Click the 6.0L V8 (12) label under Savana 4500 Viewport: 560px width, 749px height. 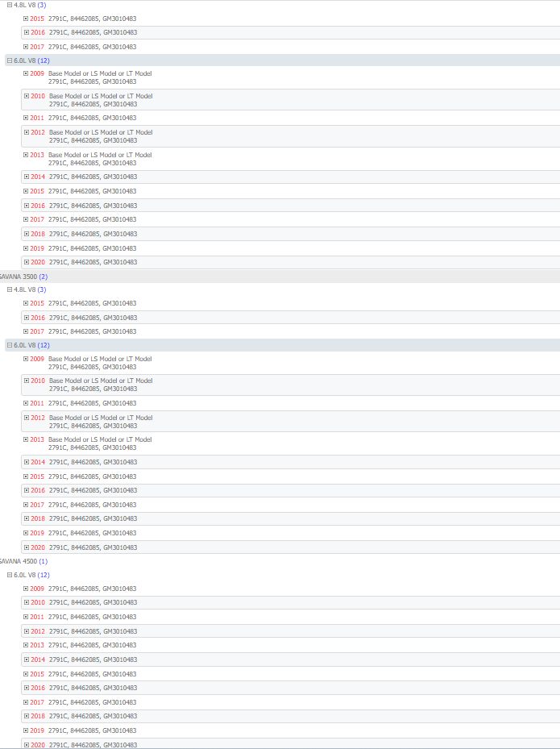pos(31,575)
